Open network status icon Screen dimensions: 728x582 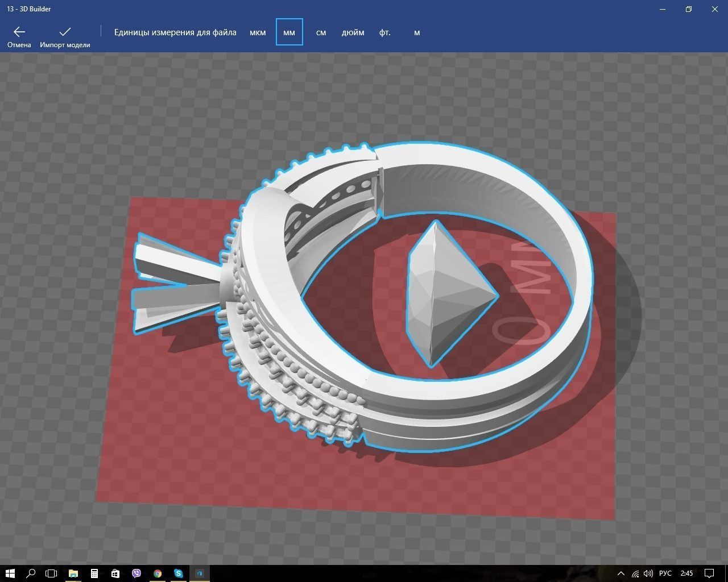click(635, 573)
